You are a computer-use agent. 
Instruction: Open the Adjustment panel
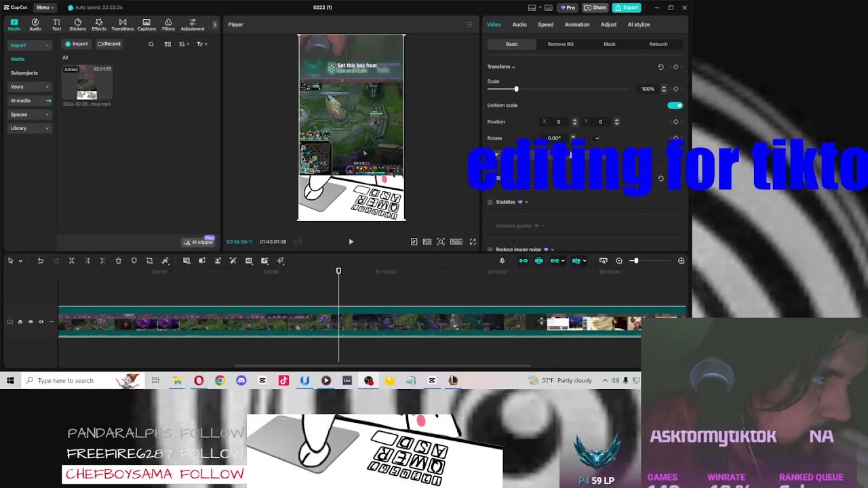193,24
